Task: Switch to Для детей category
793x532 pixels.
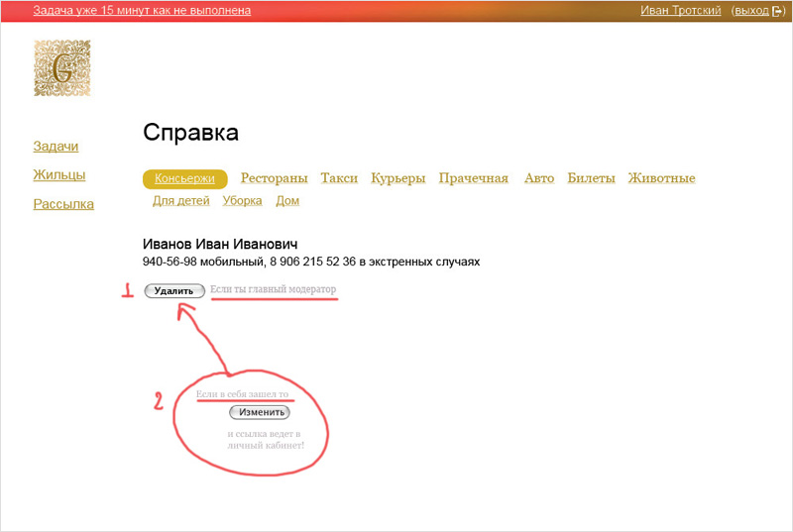Action: click(x=180, y=200)
